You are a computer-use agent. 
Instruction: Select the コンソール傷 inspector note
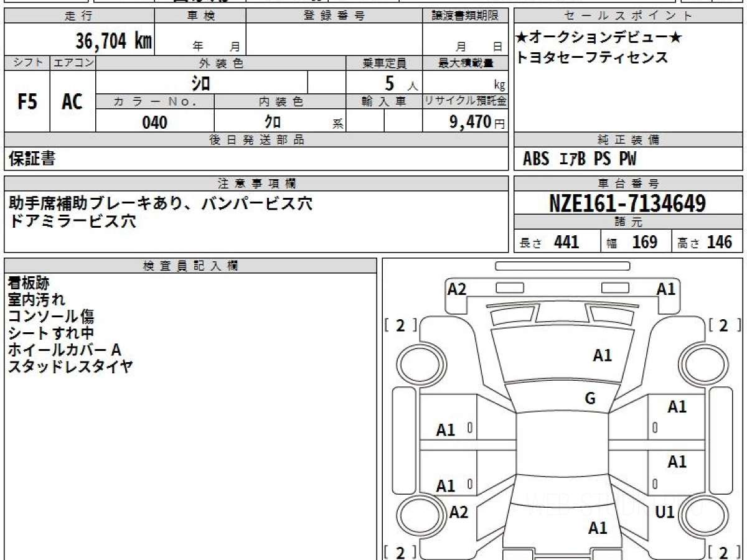coord(51,317)
